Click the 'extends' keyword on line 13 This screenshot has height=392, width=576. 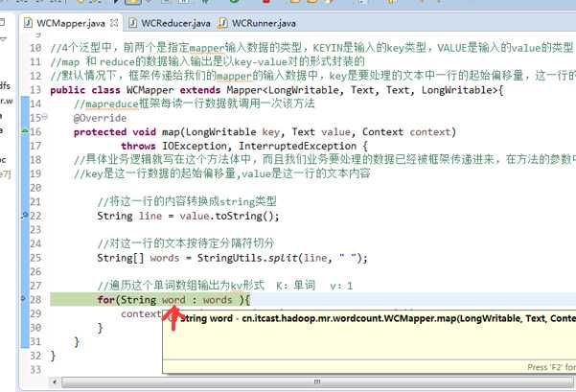200,90
